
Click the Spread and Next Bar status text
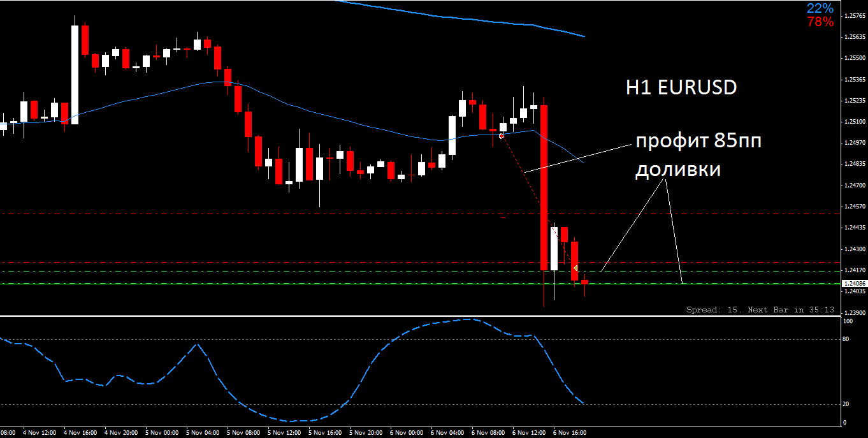[x=760, y=310]
